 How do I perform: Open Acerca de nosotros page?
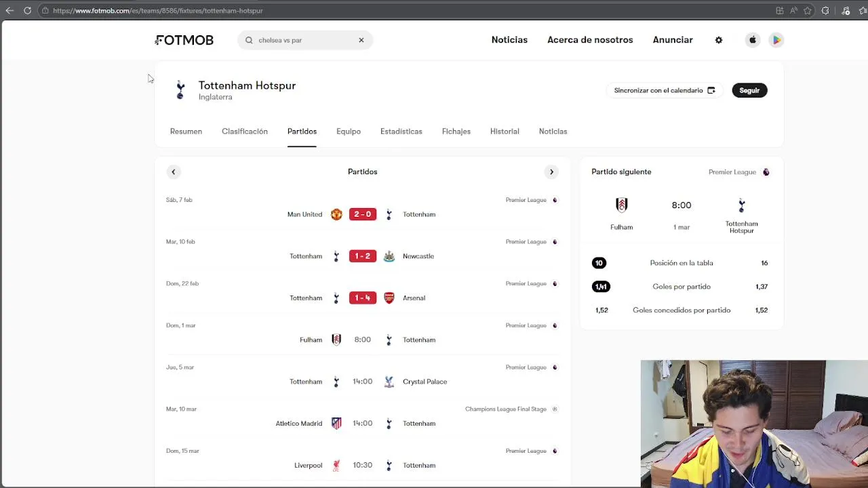click(x=590, y=40)
